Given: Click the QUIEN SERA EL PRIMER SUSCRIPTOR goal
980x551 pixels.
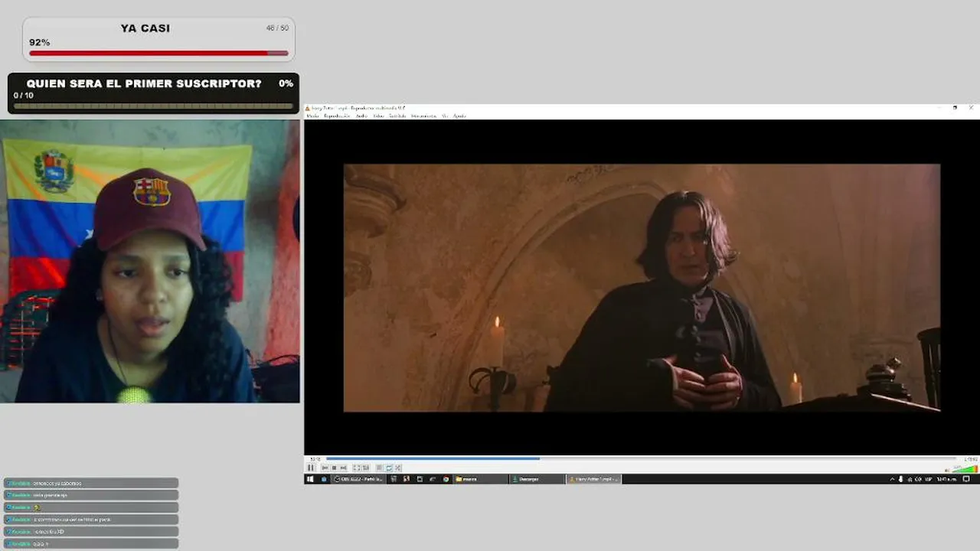Looking at the screenshot, I should tap(153, 93).
